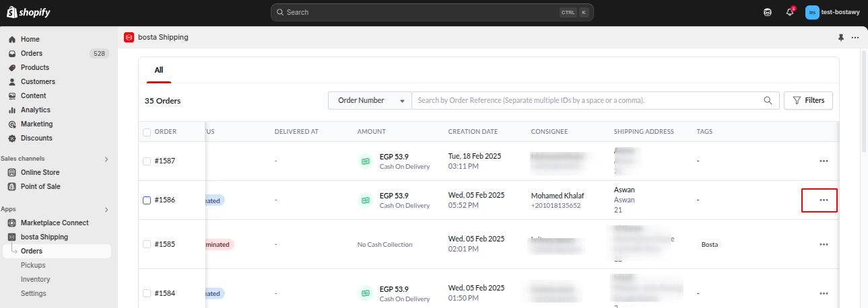
Task: Check the box for order #1587
Action: (x=147, y=161)
